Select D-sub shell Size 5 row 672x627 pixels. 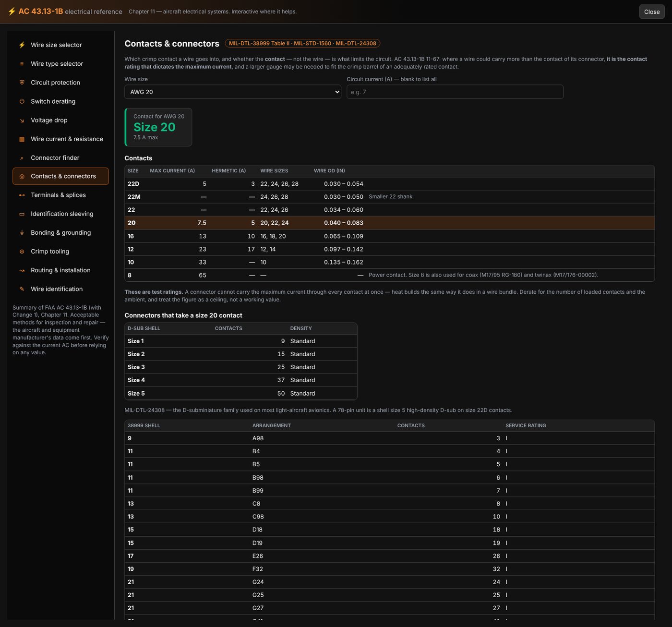(241, 393)
